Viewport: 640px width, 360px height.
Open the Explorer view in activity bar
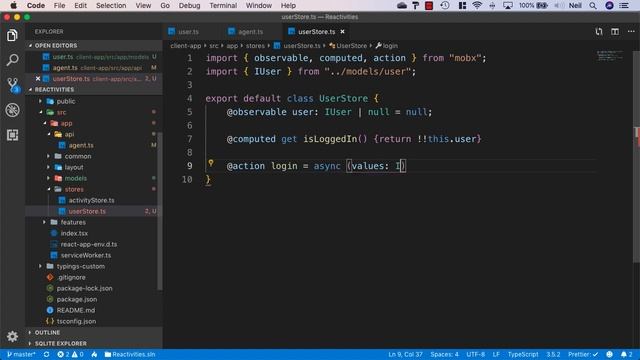12,36
